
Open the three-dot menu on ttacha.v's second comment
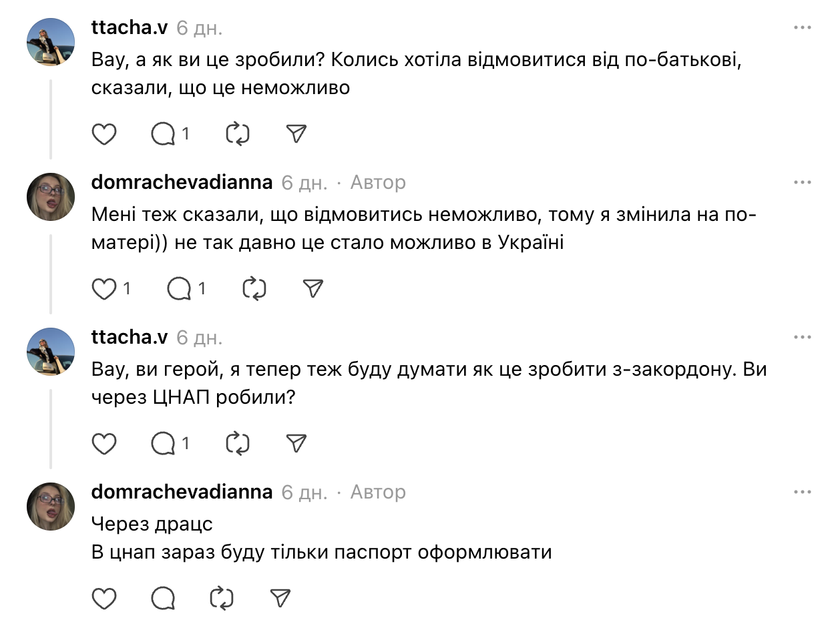(801, 337)
